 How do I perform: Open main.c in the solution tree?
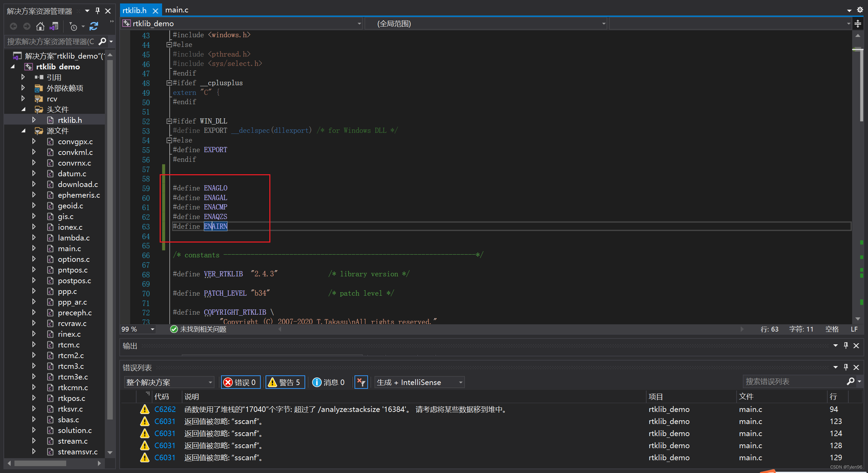click(x=69, y=248)
